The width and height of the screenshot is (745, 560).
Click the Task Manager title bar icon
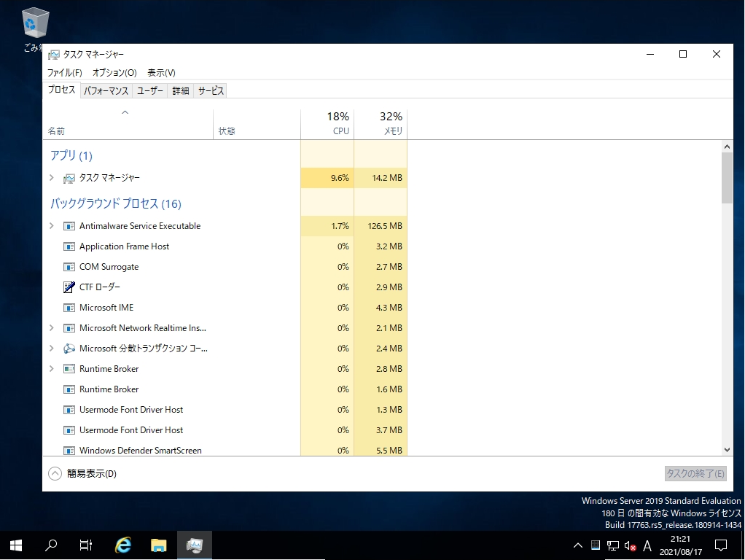tap(54, 55)
